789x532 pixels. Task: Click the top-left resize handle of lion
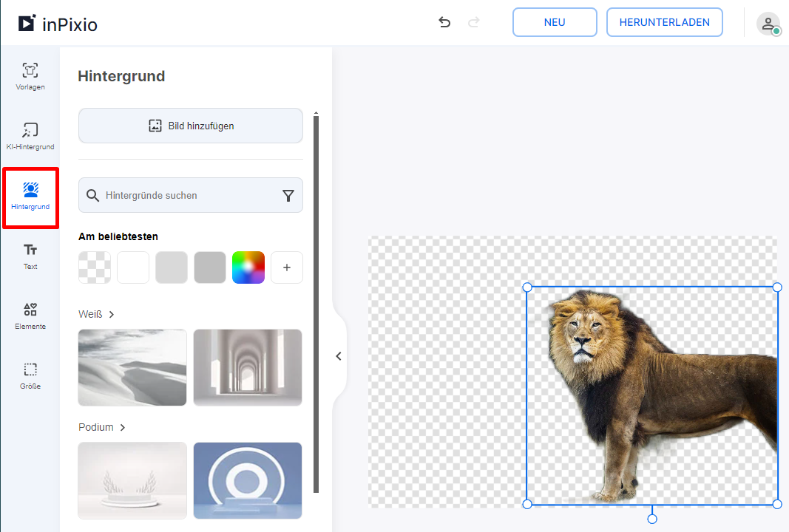527,287
